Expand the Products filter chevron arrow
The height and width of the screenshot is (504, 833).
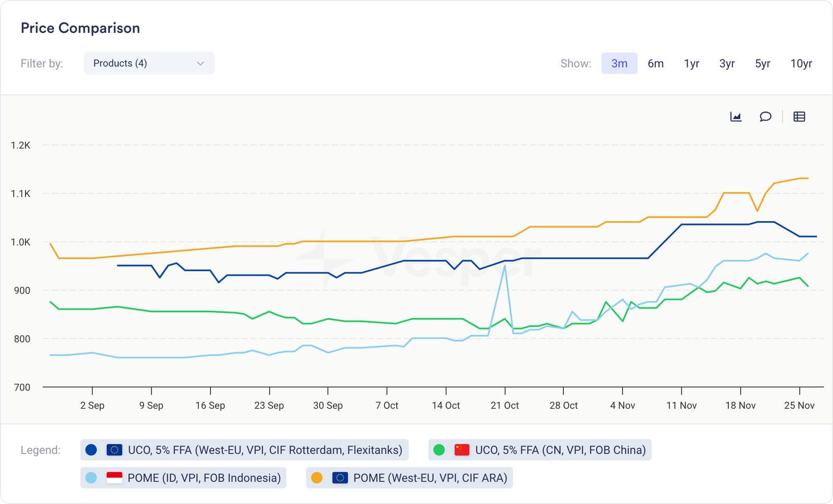(200, 64)
